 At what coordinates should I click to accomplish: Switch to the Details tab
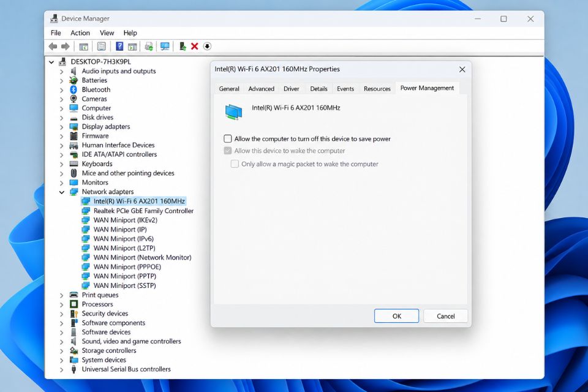point(318,89)
